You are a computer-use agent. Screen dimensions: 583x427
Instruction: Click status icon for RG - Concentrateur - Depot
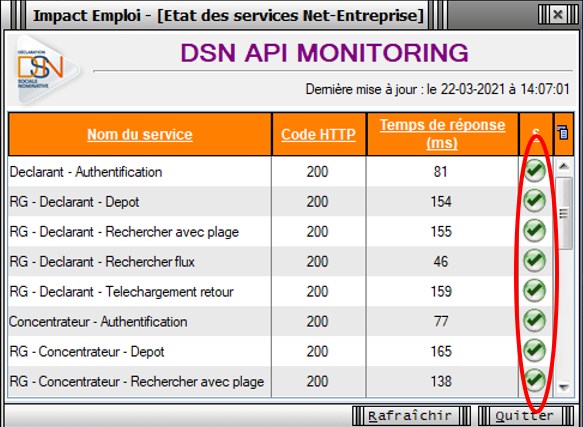535,350
